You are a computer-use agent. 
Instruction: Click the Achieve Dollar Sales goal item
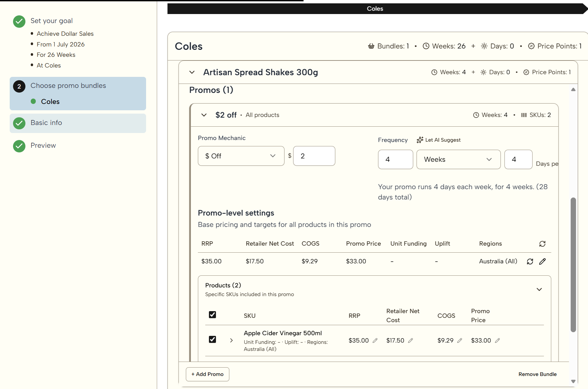65,34
